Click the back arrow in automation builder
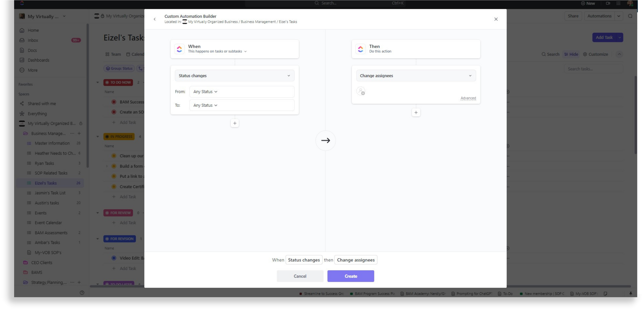Image resolution: width=644 pixels, height=310 pixels. click(x=155, y=19)
